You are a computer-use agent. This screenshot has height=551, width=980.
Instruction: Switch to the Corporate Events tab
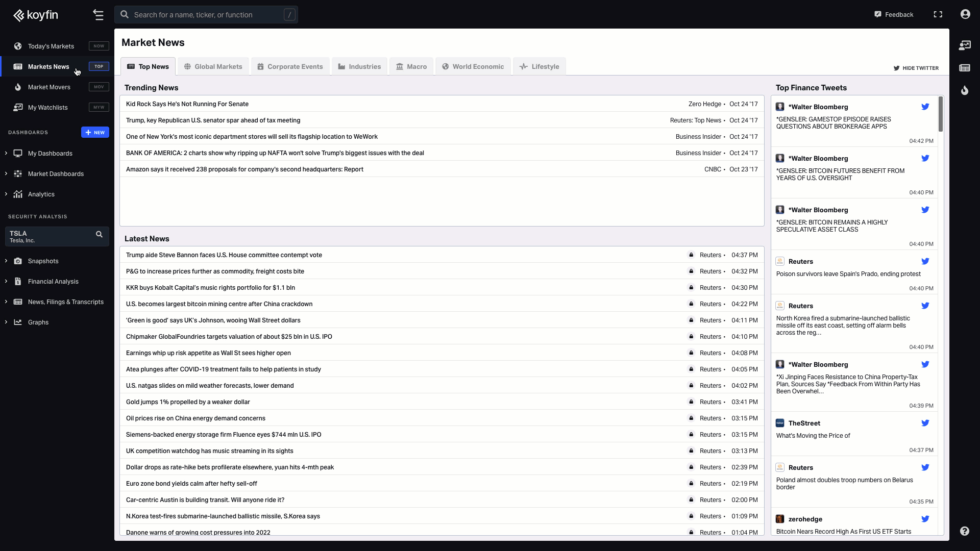click(290, 67)
